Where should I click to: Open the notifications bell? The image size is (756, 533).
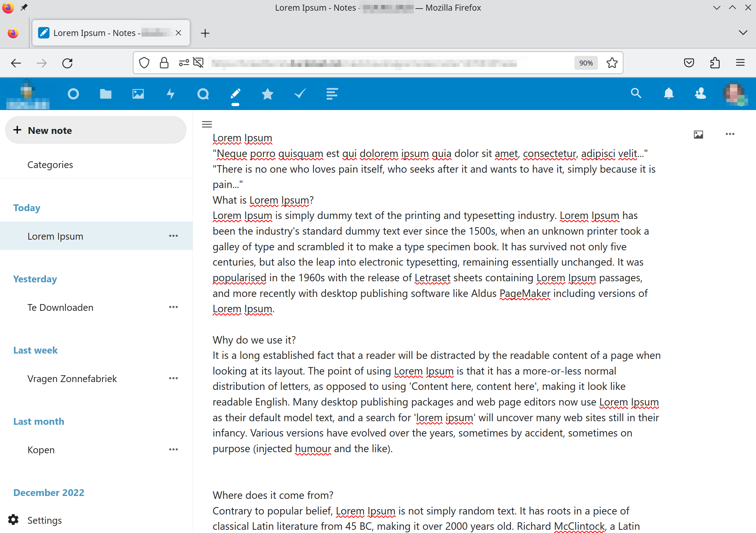point(668,94)
